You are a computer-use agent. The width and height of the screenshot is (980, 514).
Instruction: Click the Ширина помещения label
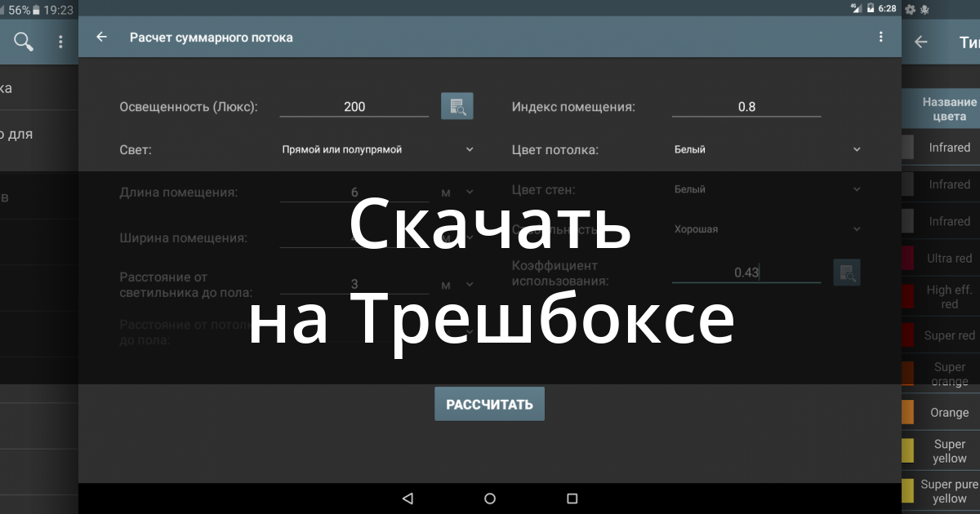183,238
